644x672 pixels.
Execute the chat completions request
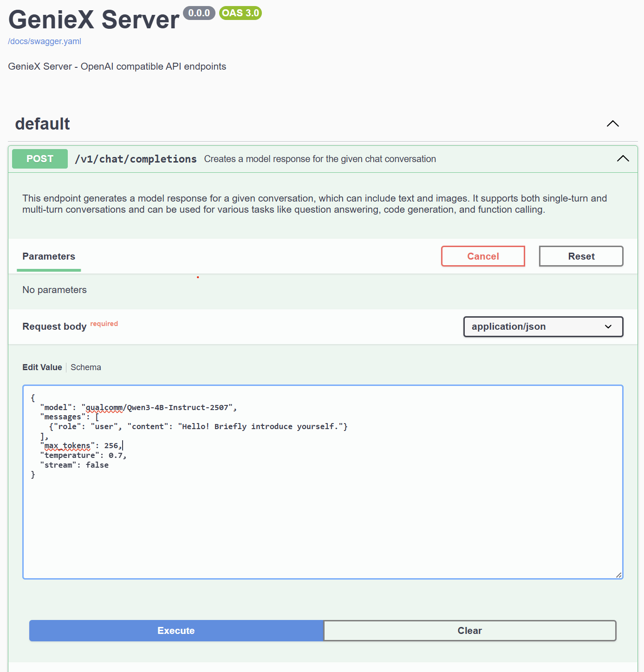tap(176, 631)
